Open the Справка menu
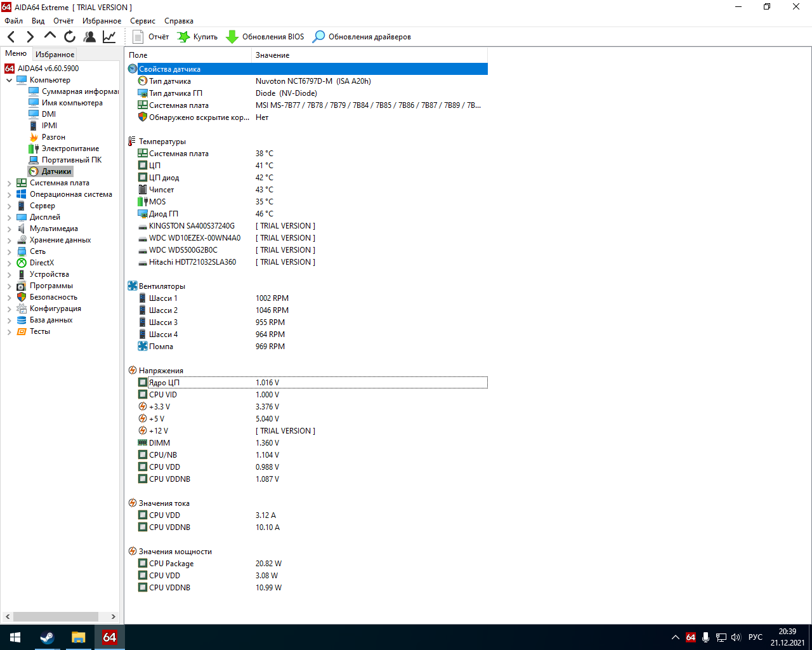This screenshot has width=812, height=650. pos(179,21)
